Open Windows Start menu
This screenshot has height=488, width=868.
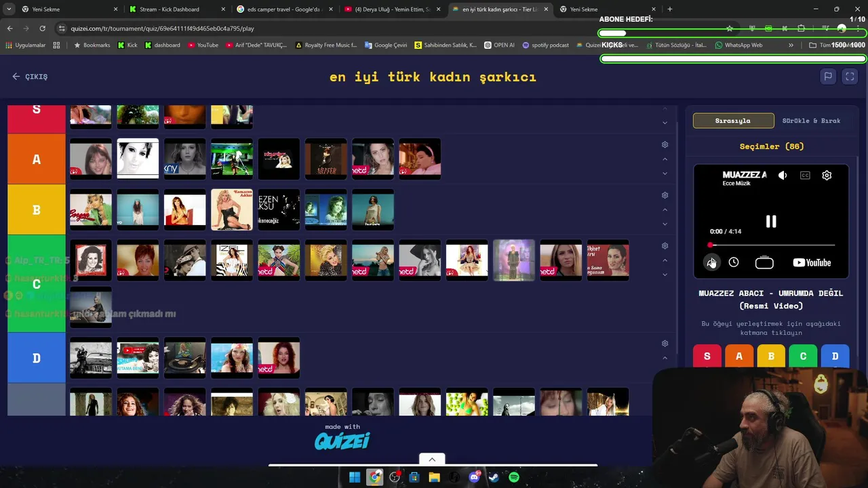[x=355, y=477]
